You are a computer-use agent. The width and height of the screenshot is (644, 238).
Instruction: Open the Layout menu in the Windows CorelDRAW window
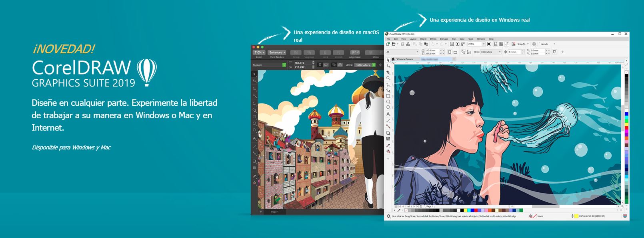click(413, 39)
